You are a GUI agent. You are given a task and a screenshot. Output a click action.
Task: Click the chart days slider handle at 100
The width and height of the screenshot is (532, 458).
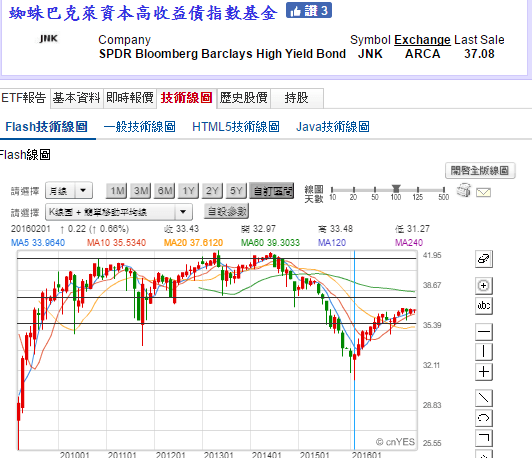pyautogui.click(x=396, y=189)
